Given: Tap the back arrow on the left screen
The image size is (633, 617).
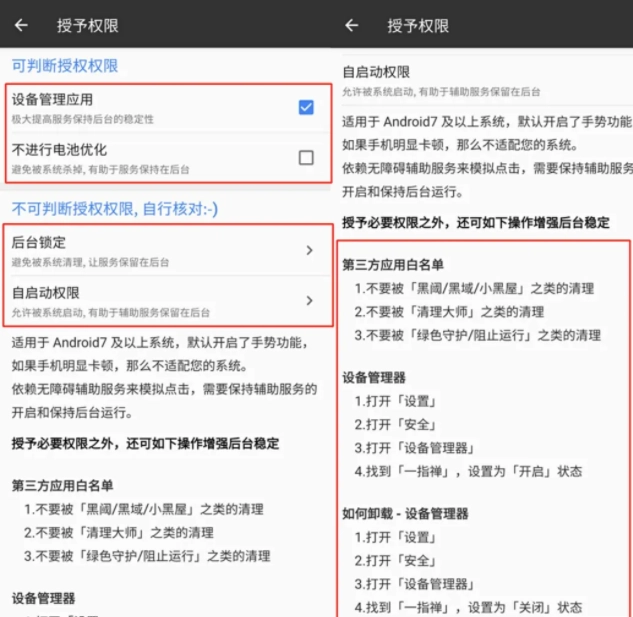Looking at the screenshot, I should click(21, 26).
